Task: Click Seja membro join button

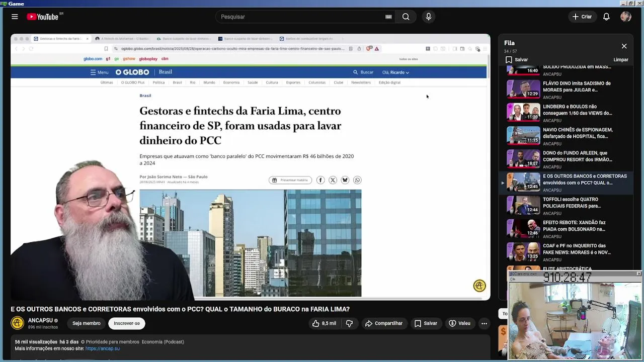Action: (86, 323)
